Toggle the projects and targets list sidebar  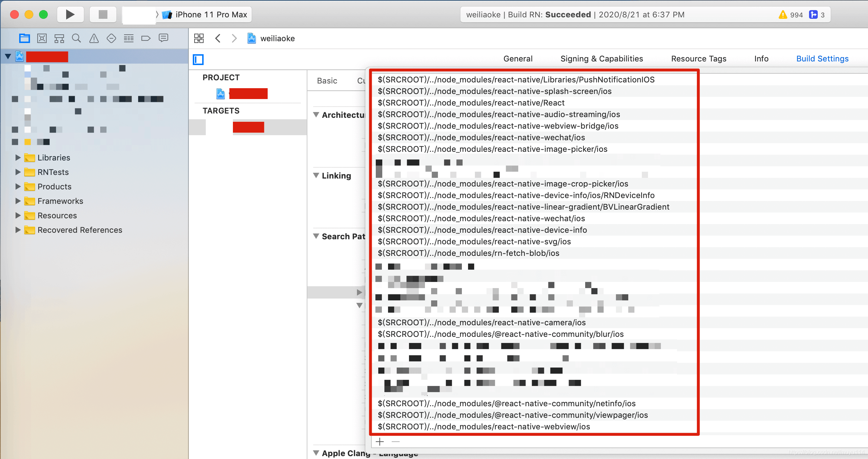[198, 59]
